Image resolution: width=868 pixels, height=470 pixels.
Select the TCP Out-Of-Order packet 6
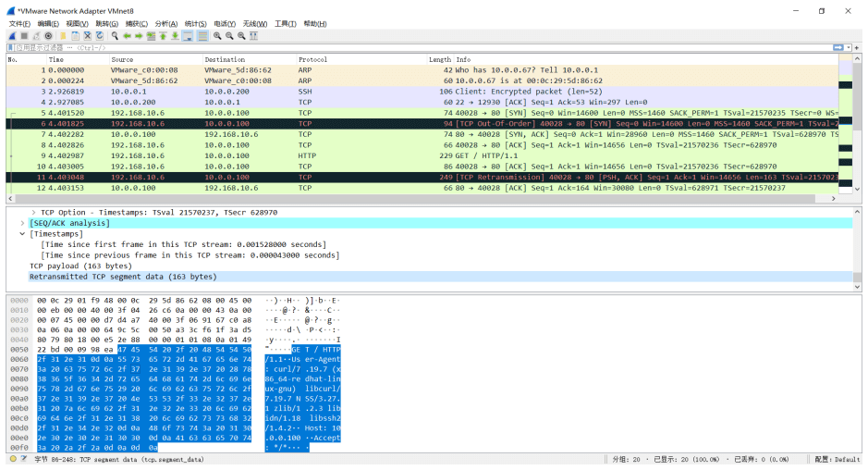[x=422, y=124]
